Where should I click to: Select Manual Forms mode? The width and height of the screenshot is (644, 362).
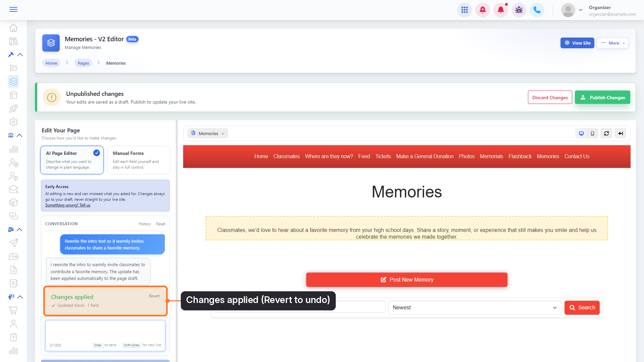[139, 160]
